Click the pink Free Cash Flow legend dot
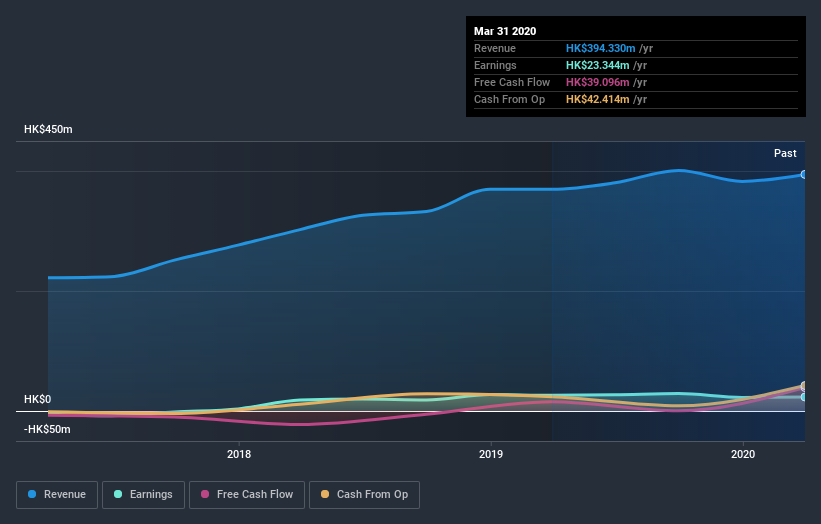 [x=205, y=494]
